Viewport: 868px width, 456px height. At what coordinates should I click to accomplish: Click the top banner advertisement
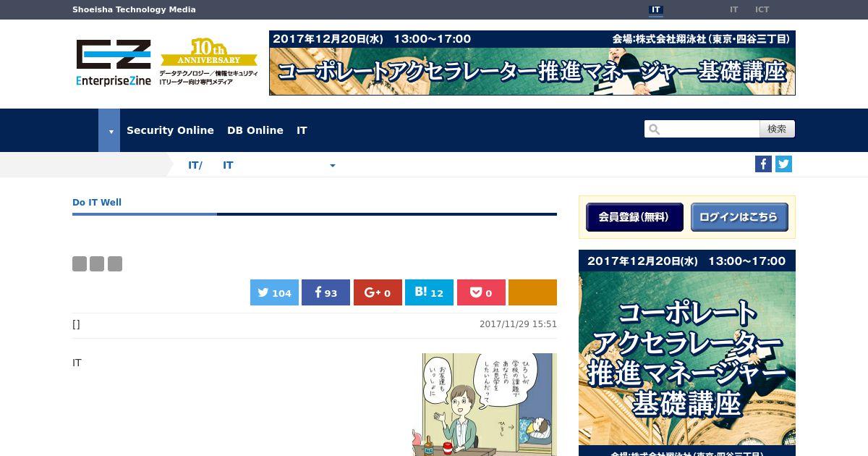tap(532, 63)
